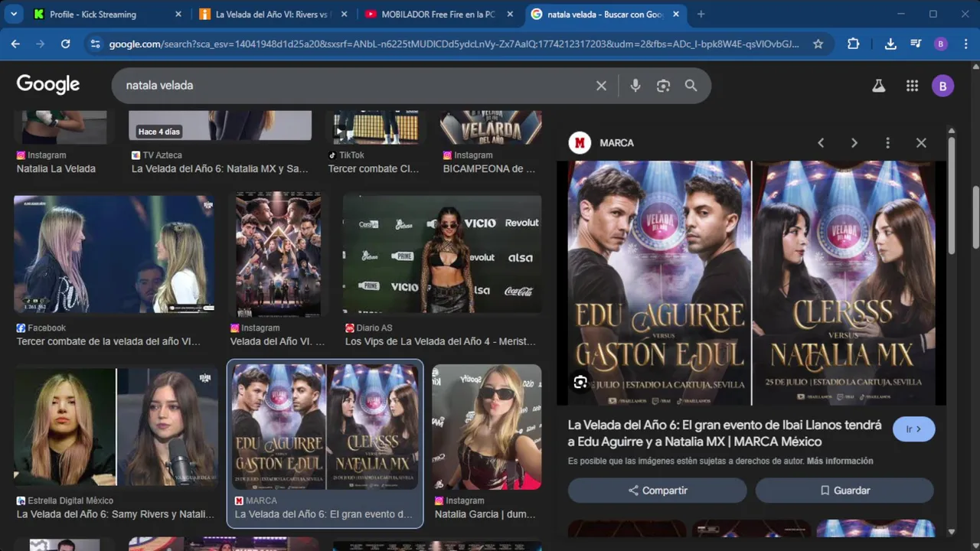Show previous image in preview panel

coord(821,143)
